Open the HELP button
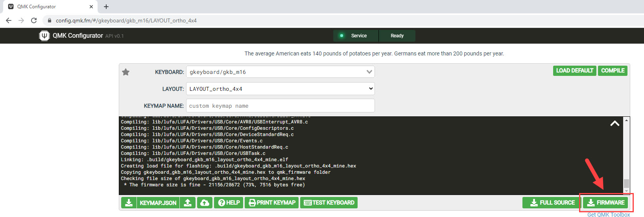Screen dimensions: 644x217 click(x=229, y=202)
